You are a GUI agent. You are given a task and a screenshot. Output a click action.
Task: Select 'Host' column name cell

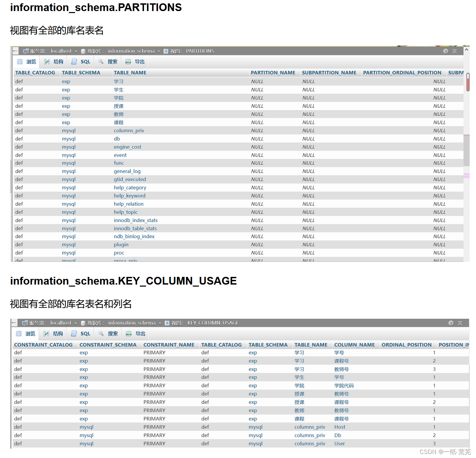[340, 427]
